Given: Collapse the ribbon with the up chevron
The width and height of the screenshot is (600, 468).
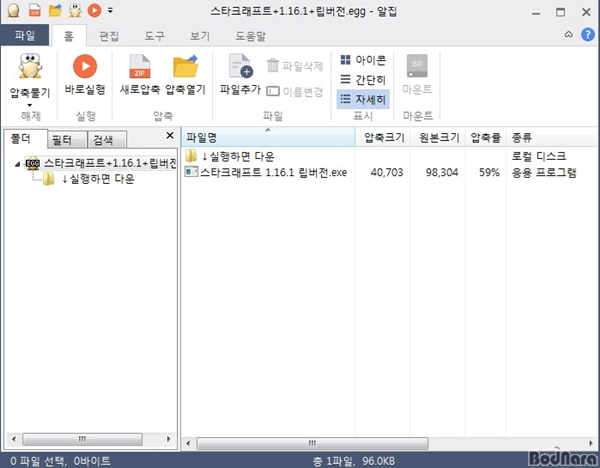Looking at the screenshot, I should (x=569, y=34).
